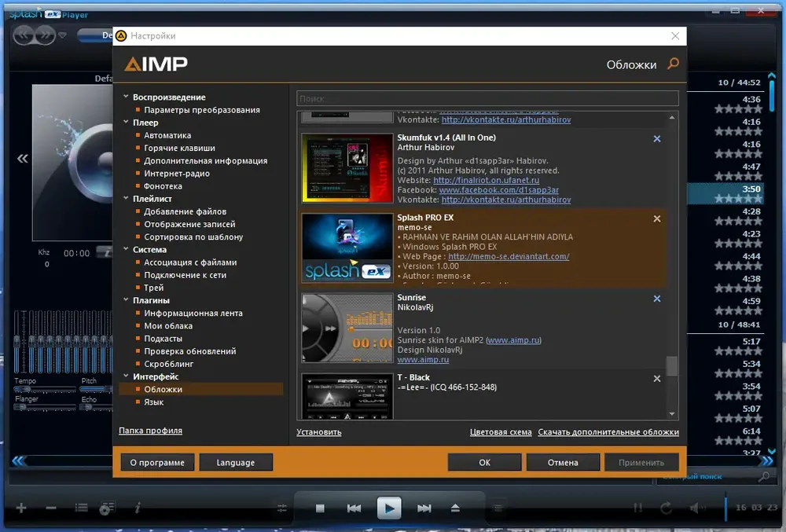This screenshot has height=532, width=786.
Task: Remove the Skumfuk v1.4 skin with X
Action: point(656,139)
